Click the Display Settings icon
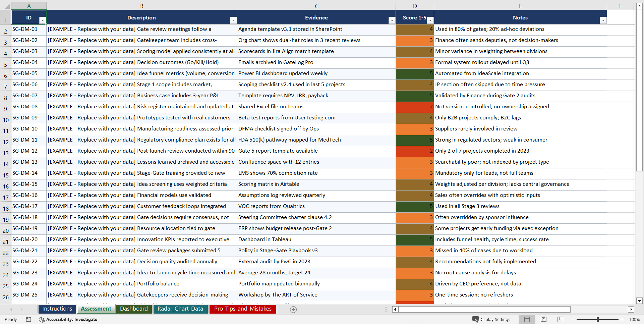Image resolution: width=644 pixels, height=324 pixels. click(x=475, y=319)
